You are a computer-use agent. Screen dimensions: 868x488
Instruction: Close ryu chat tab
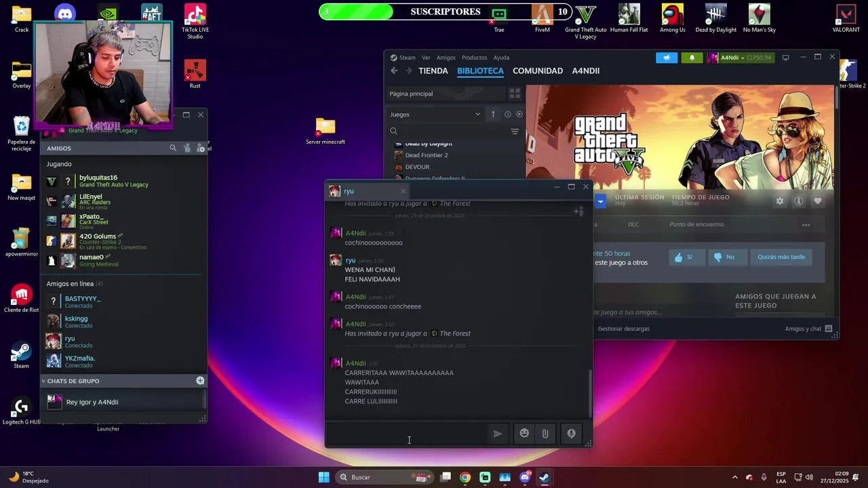pyautogui.click(x=403, y=191)
